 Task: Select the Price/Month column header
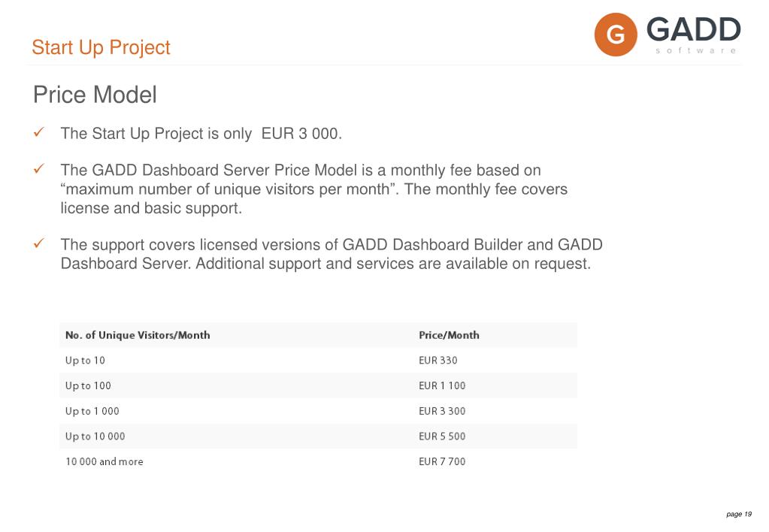point(449,335)
